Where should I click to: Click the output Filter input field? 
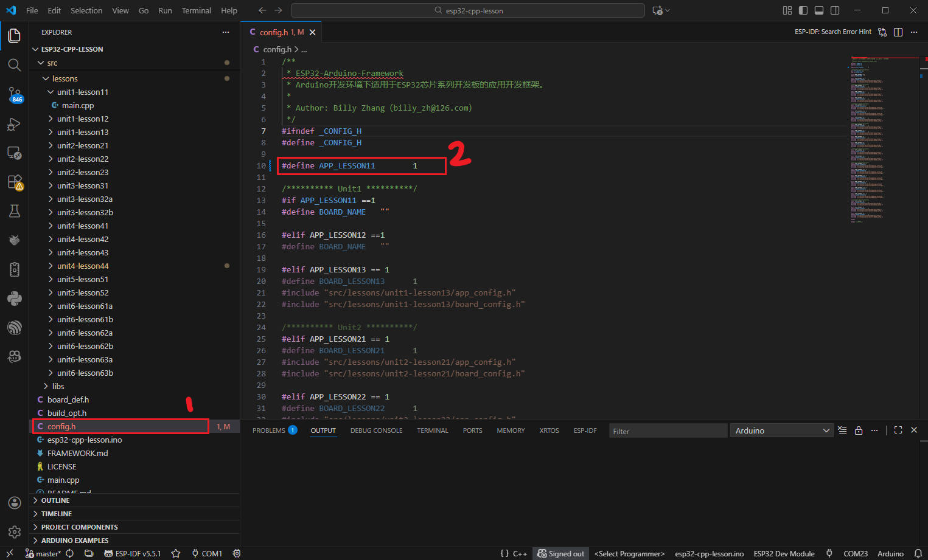pos(668,431)
